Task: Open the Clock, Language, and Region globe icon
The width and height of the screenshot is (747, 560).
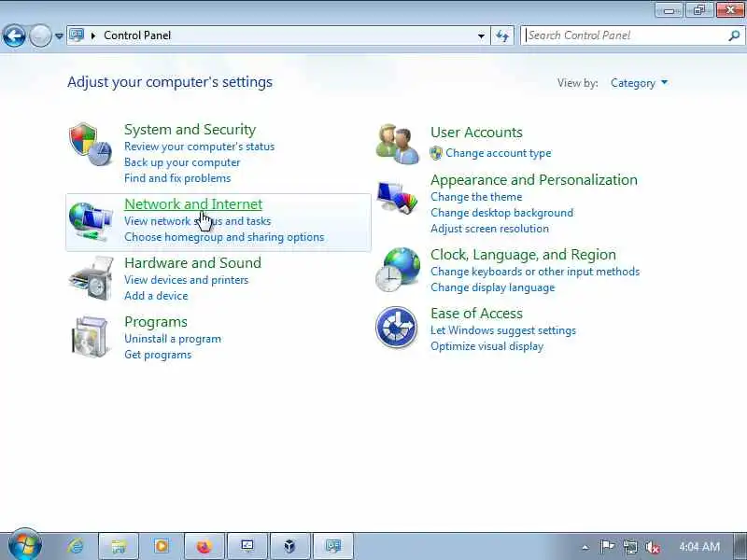Action: [x=398, y=270]
